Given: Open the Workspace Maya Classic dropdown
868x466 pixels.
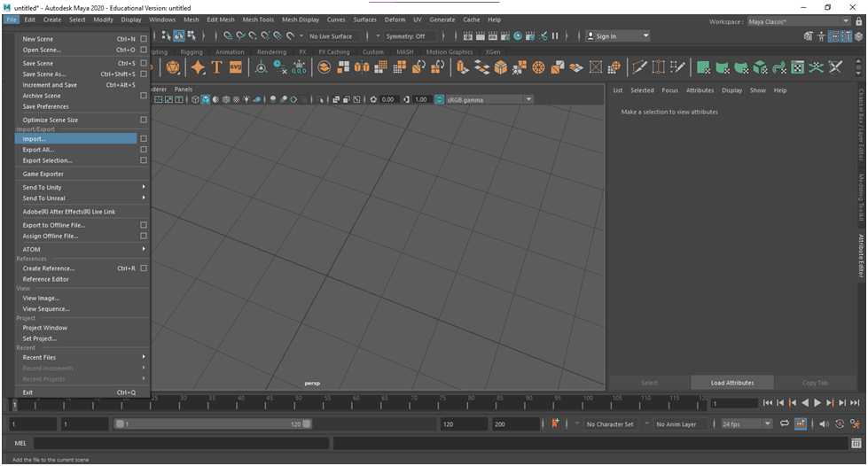Looking at the screenshot, I should pos(798,21).
